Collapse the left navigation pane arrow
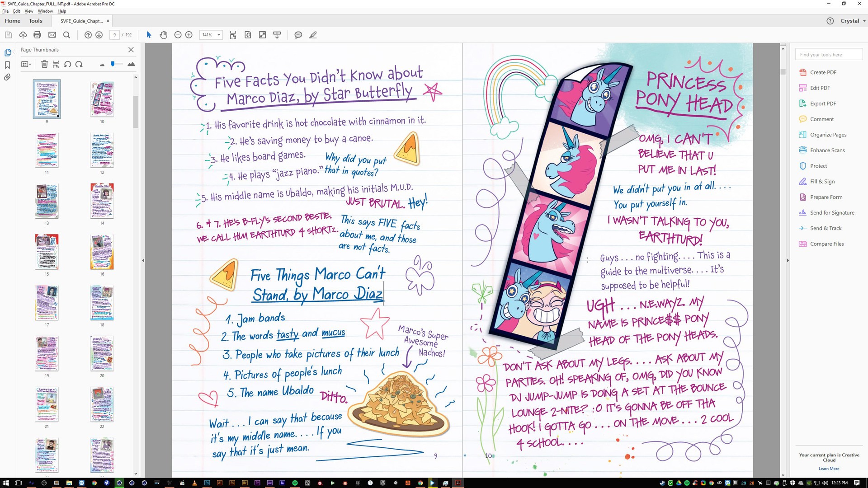The width and height of the screenshot is (868, 488). click(143, 260)
